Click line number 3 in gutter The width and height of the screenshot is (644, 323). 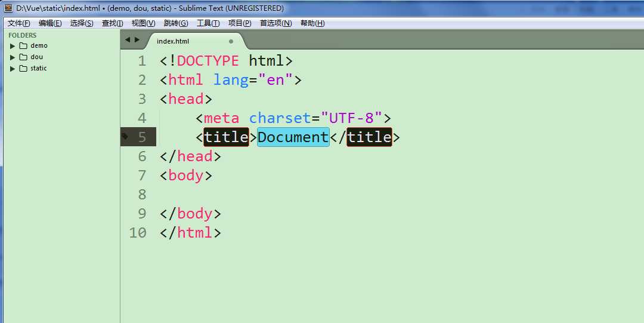142,99
